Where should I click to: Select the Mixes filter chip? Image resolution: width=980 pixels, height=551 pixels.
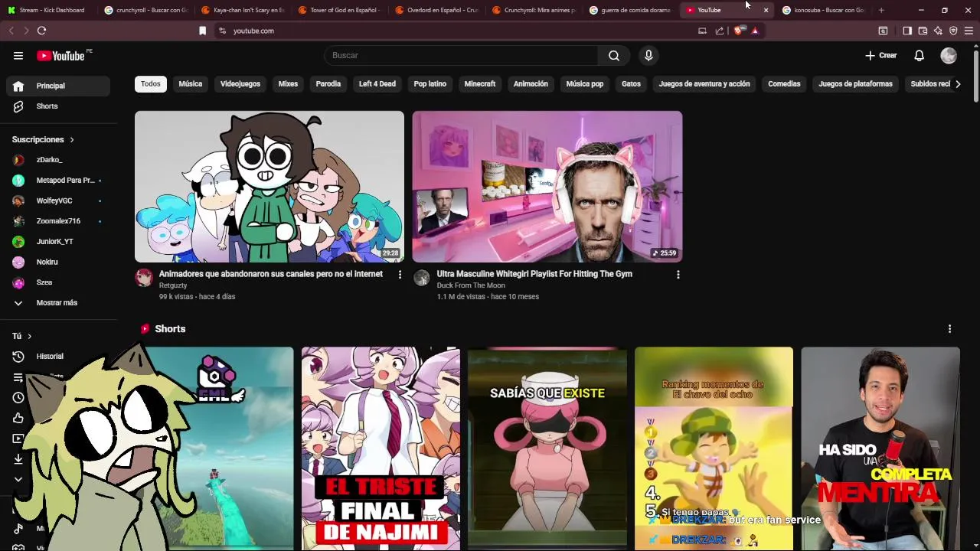288,84
